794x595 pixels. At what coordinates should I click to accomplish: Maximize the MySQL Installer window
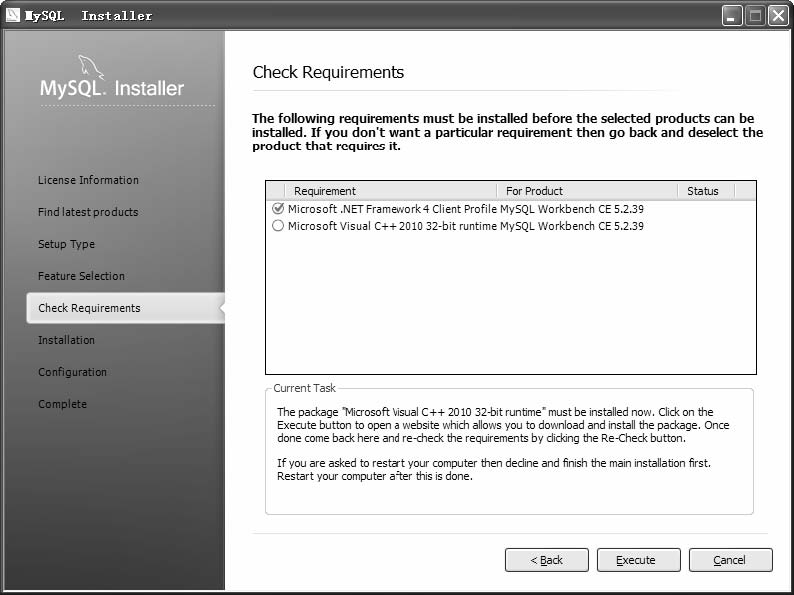coord(755,16)
